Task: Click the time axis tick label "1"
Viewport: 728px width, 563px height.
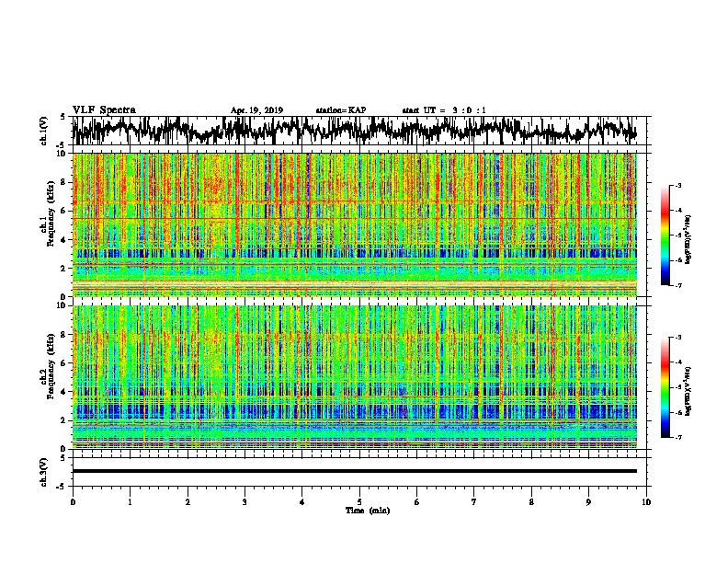Action: (x=130, y=502)
